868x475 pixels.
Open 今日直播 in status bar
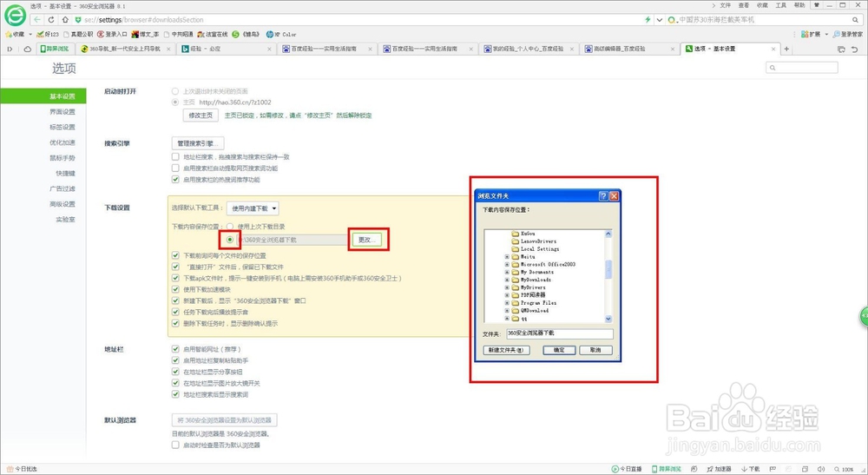pos(626,469)
